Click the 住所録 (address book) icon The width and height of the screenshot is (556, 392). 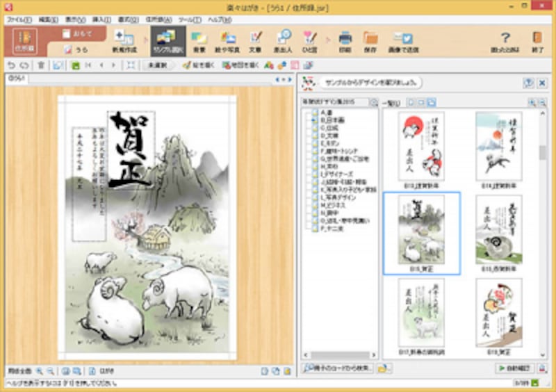[x=25, y=42]
